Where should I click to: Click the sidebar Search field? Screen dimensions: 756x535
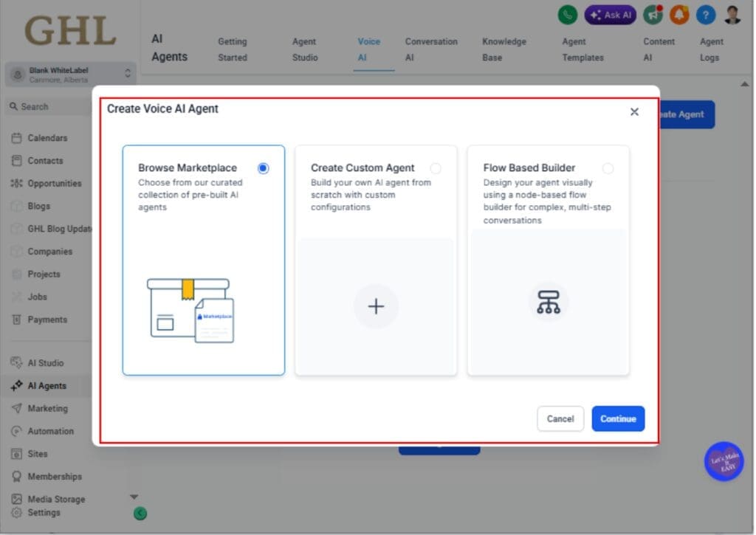(48, 106)
